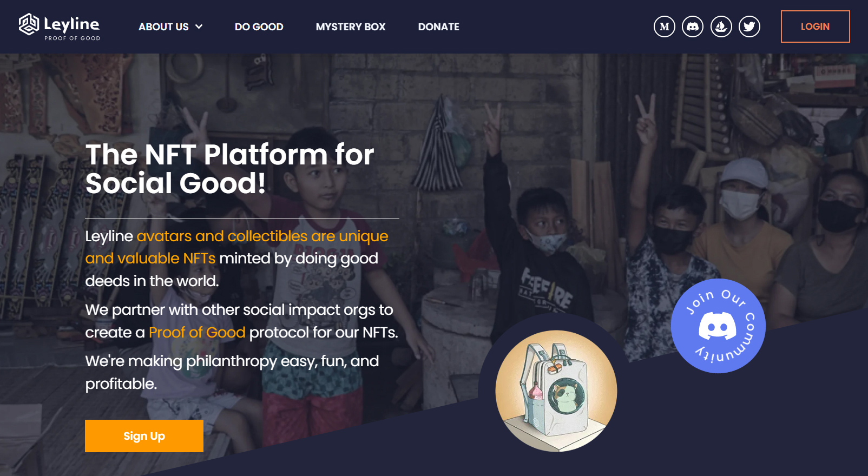Open the About Us menu label
Screen dimensions: 868x476
pos(163,27)
